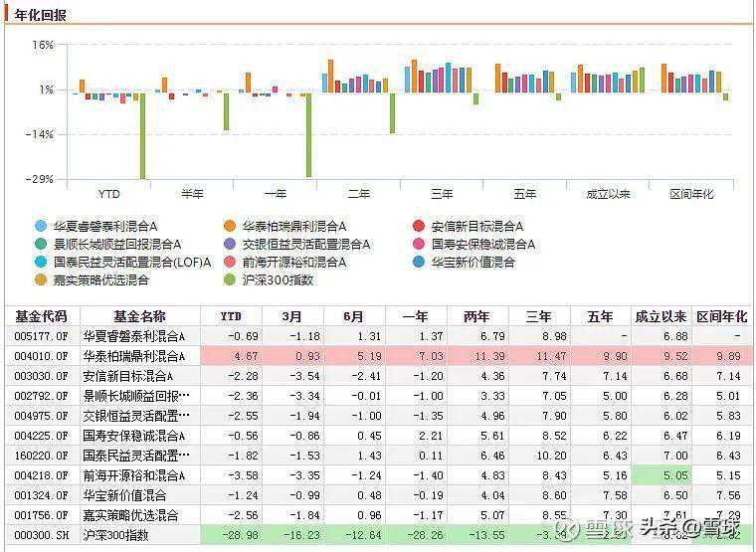The height and width of the screenshot is (552, 756).
Task: Click the YTD chart axis label
Action: (109, 194)
